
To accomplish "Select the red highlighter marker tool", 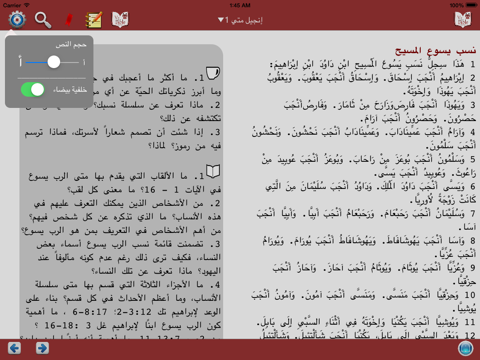I will (x=69, y=20).
